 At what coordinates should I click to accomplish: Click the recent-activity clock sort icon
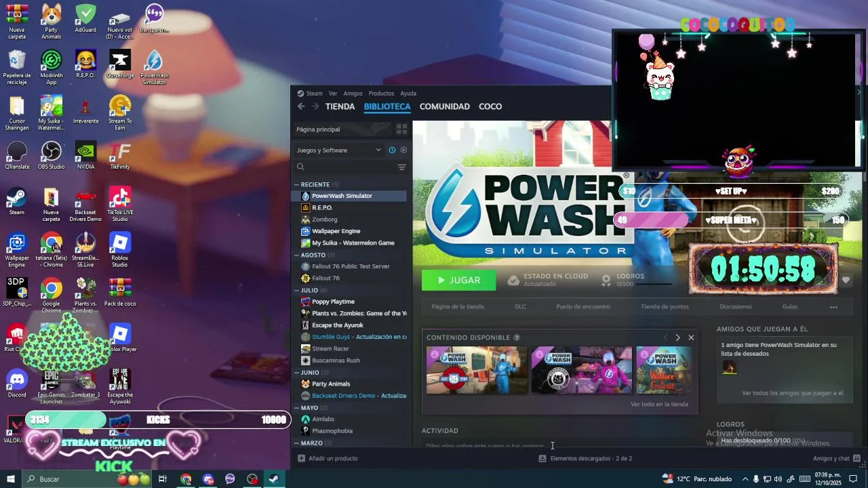click(x=392, y=150)
